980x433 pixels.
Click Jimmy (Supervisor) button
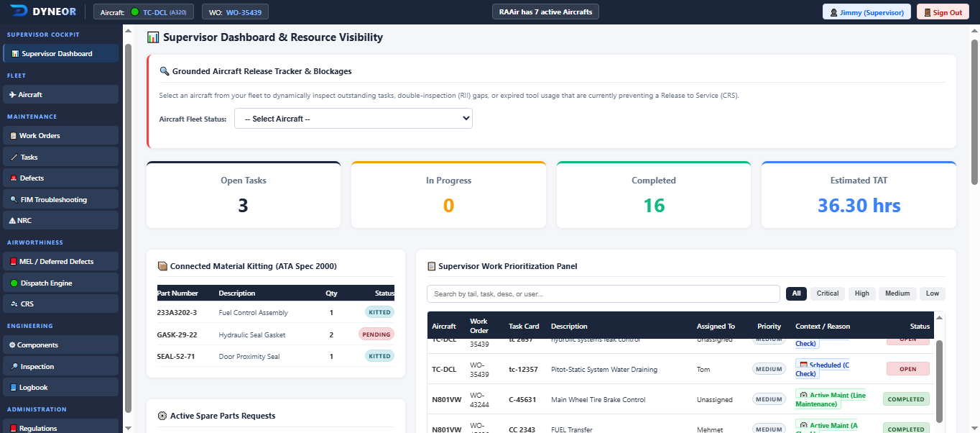coord(867,12)
